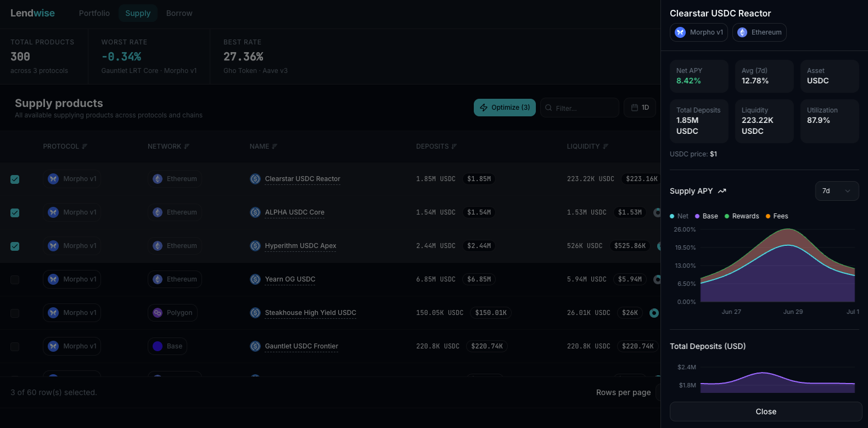Click the Lendwise logo

coord(32,13)
